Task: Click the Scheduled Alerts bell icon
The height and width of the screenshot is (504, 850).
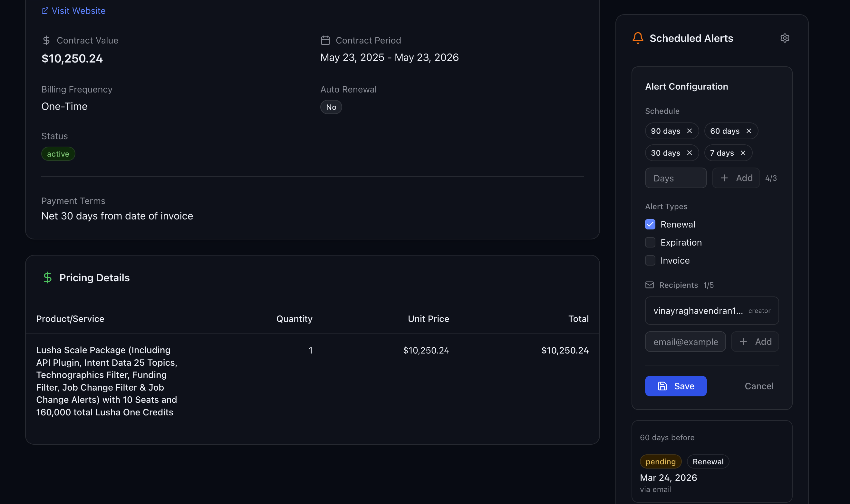Action: click(638, 38)
